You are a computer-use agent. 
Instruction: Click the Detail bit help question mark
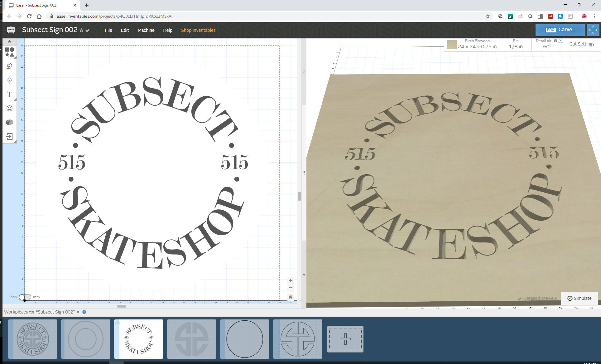coord(555,41)
